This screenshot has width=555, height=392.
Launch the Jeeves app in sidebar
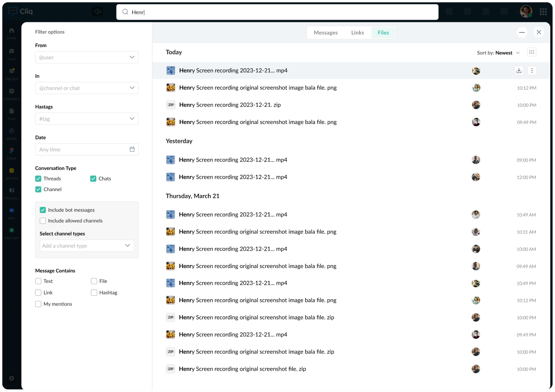pos(12,133)
